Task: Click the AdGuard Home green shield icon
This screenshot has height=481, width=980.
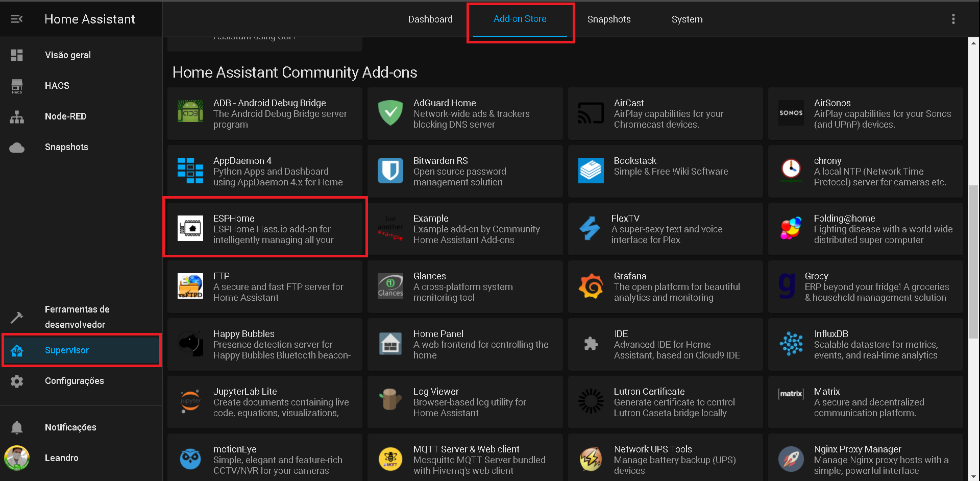Action: click(390, 113)
